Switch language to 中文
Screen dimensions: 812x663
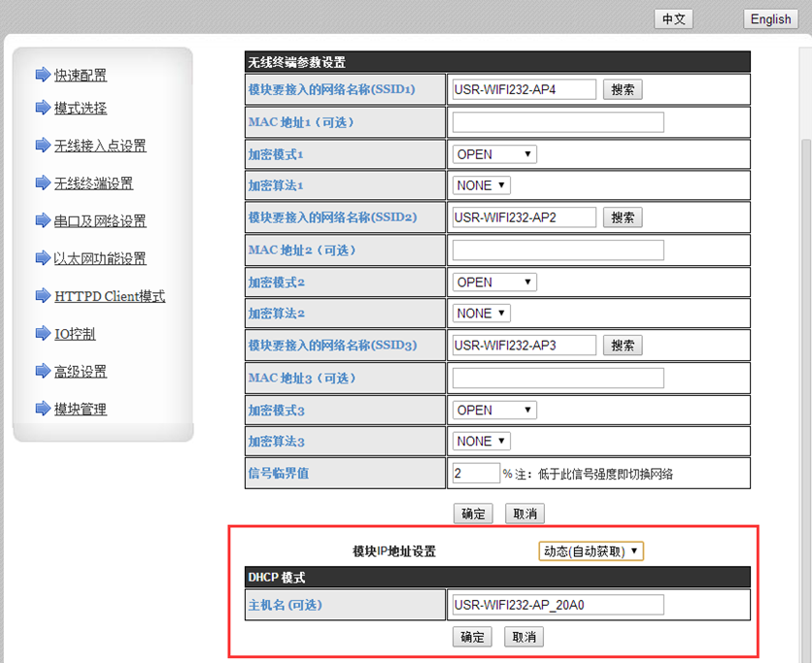[673, 19]
